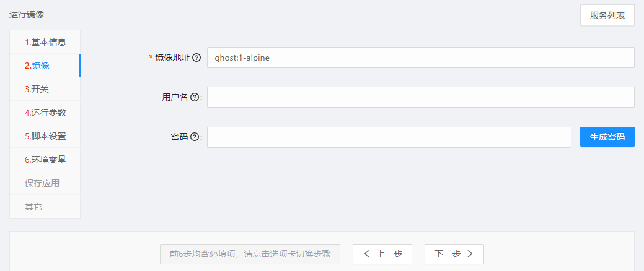This screenshot has width=644, height=271.
Task: Focus the 镜像地址 input containing ghost:1-alpine
Action: (420, 58)
